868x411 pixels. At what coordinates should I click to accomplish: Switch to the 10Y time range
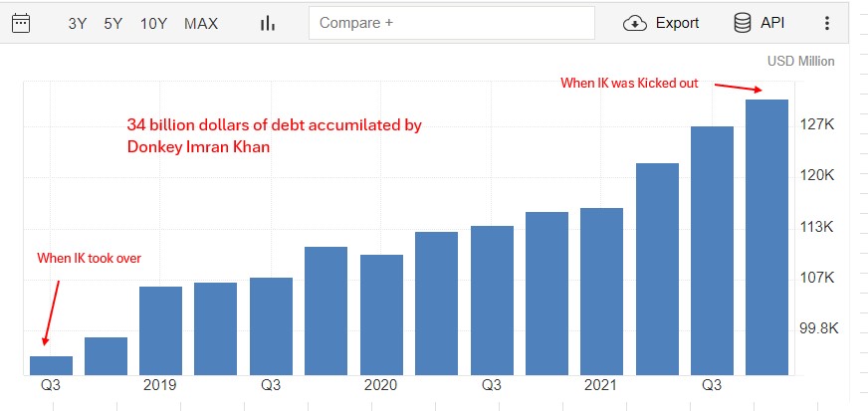pyautogui.click(x=153, y=23)
